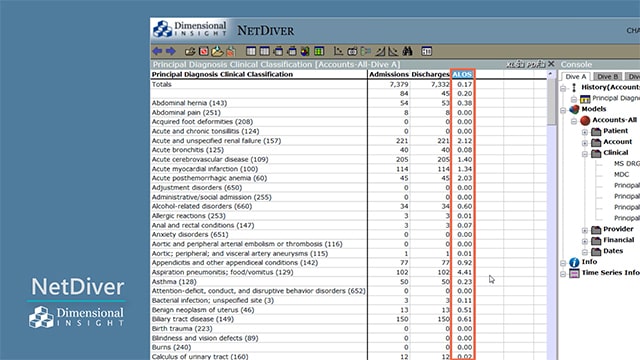Expand the Patient folder node

pyautogui.click(x=585, y=132)
